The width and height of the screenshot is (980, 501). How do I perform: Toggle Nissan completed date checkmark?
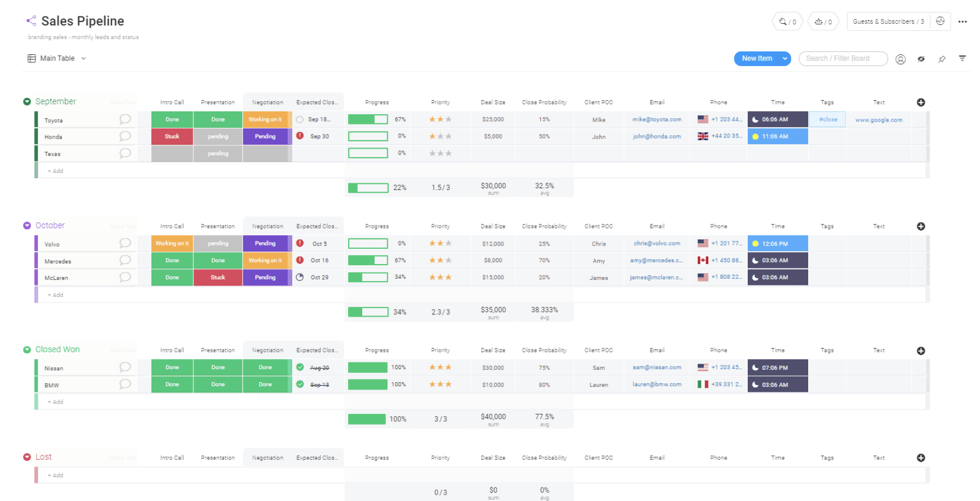(x=300, y=368)
